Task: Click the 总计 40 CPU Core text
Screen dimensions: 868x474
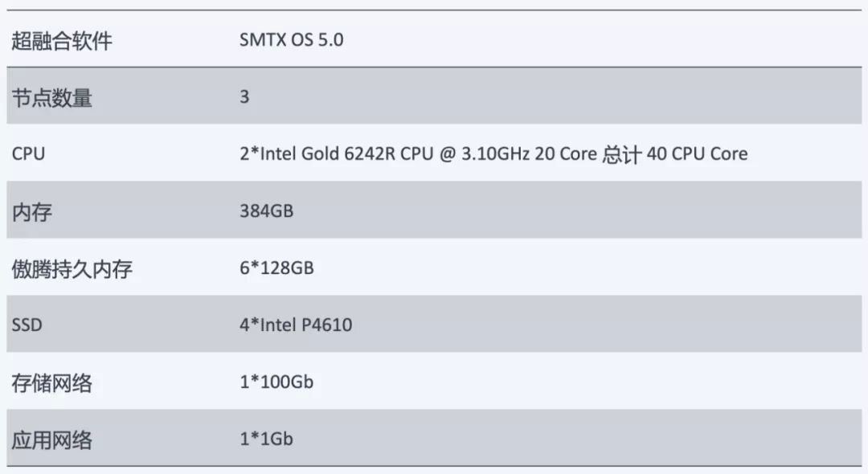Action: (675, 153)
